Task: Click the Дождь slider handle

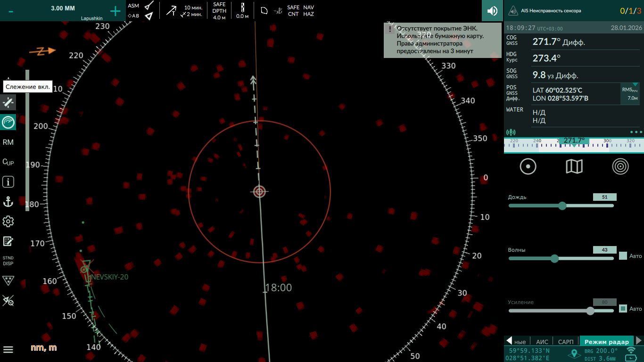Action: (x=562, y=206)
